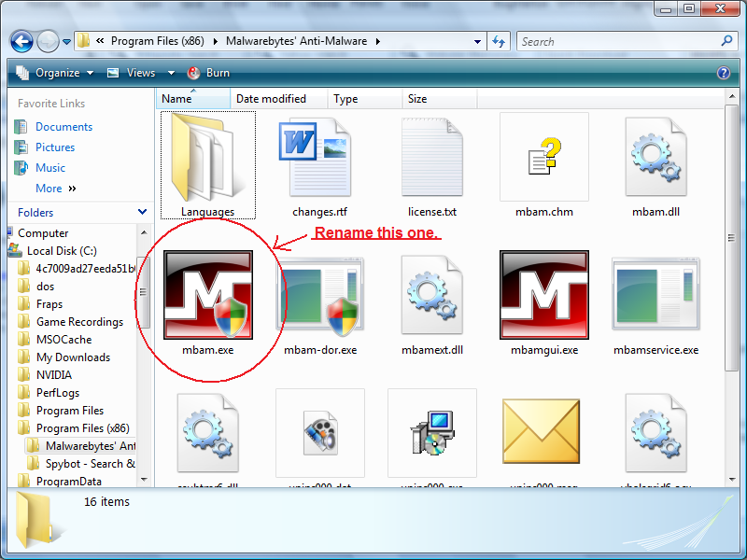Navigate to Program Files (x86) breadcrumb
Screen dimensions: 747x560
[158, 41]
